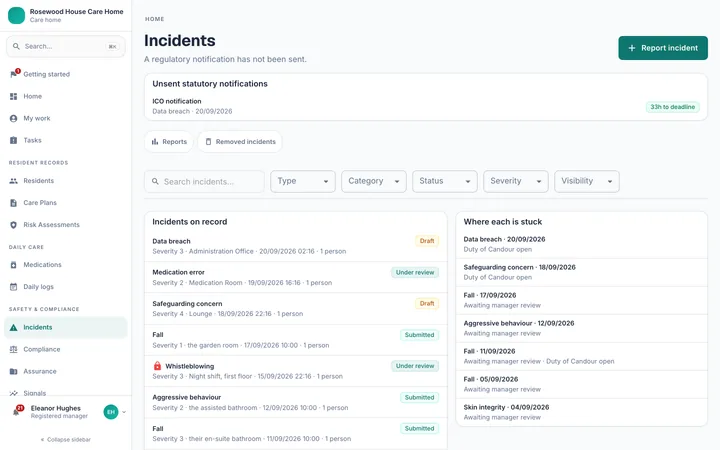Select stuck item Skin integrity 04/09/2026
The image size is (720, 450).
click(x=581, y=412)
